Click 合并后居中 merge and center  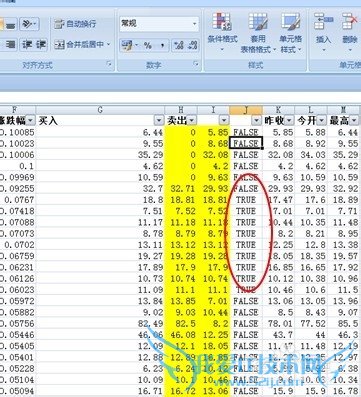pos(79,44)
